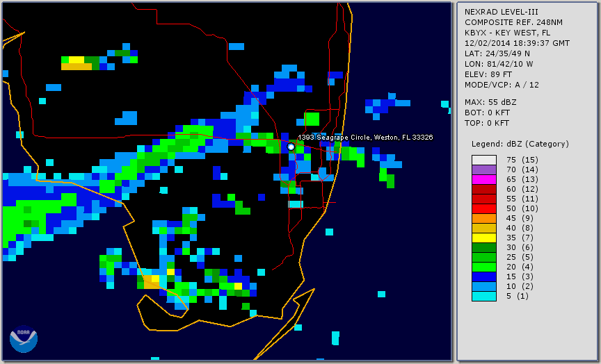Image resolution: width=601 pixels, height=364 pixels.
Task: Select the 75 dBZ white legend swatch
Action: point(484,160)
